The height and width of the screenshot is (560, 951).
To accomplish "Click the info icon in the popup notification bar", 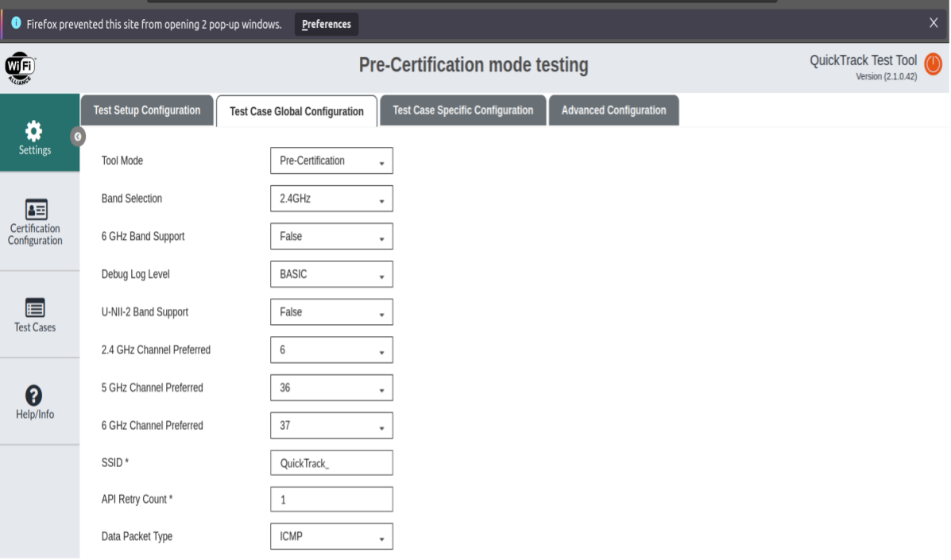I will click(17, 24).
